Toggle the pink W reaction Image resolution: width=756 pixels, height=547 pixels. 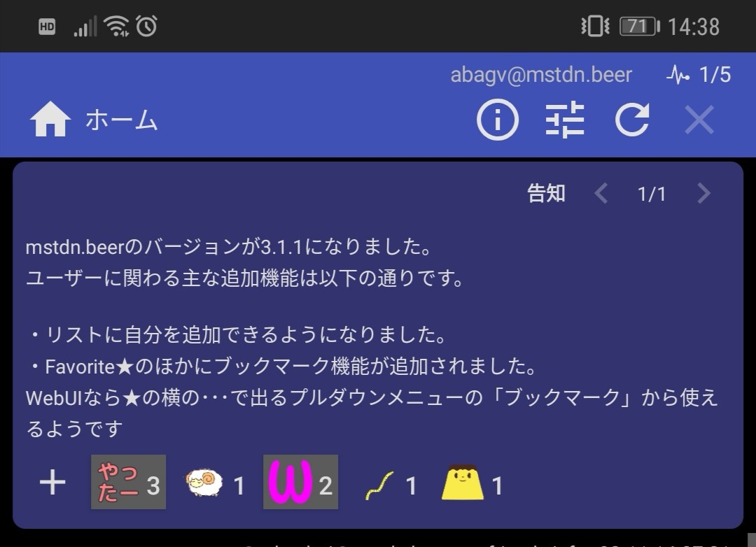pyautogui.click(x=300, y=482)
